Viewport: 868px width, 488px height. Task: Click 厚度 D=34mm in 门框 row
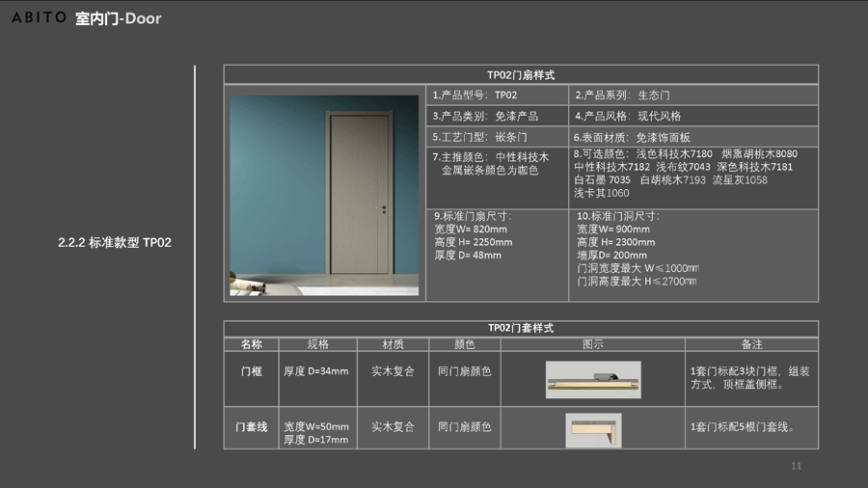(x=316, y=371)
